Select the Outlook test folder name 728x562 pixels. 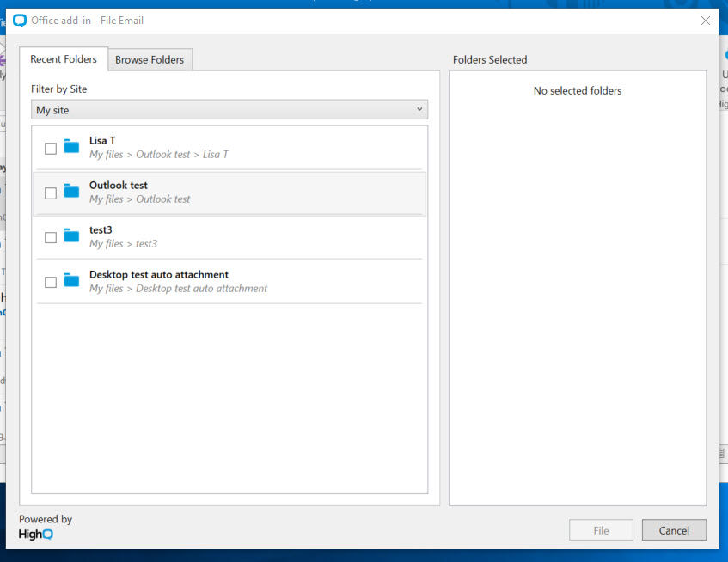(x=119, y=185)
